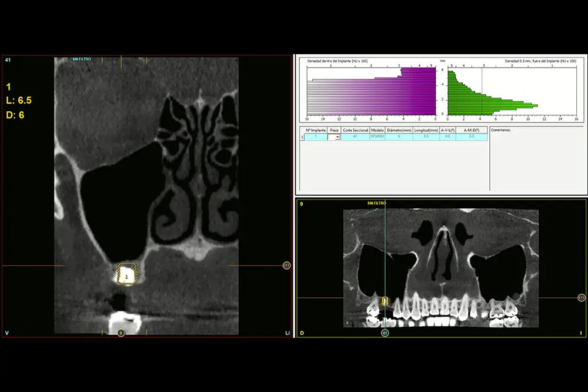Click slice marker 41 below the panoramic view
Viewport: 588px width, 392px height.
[385, 333]
